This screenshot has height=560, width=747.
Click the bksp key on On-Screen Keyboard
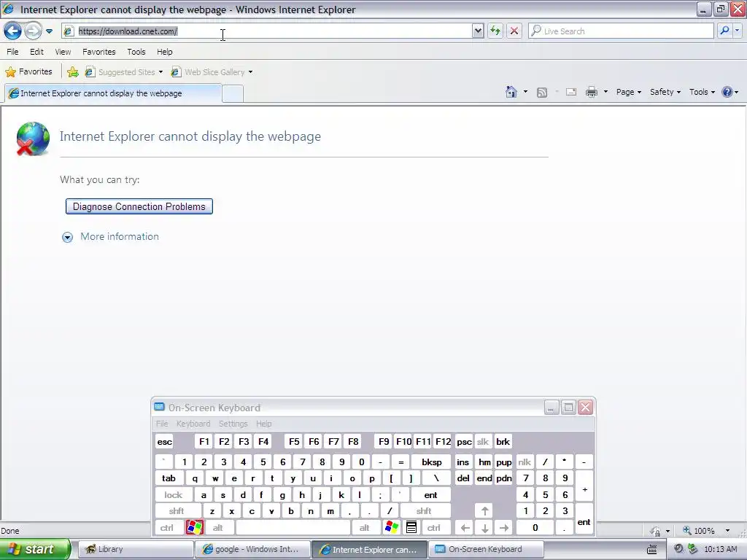[432, 462]
